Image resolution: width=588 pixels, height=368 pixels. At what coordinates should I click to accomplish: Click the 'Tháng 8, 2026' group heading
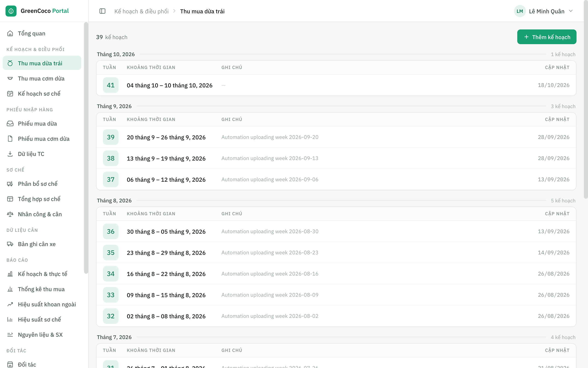click(x=114, y=201)
